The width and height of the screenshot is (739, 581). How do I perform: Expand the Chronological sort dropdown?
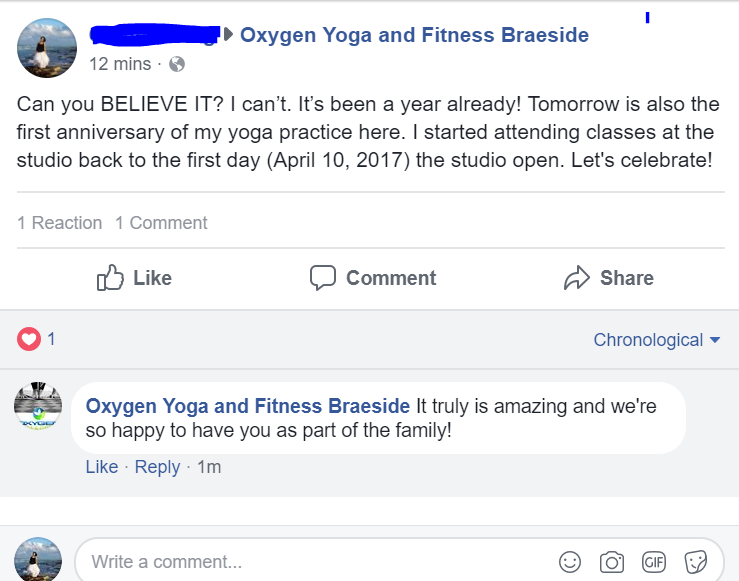pyautogui.click(x=656, y=340)
